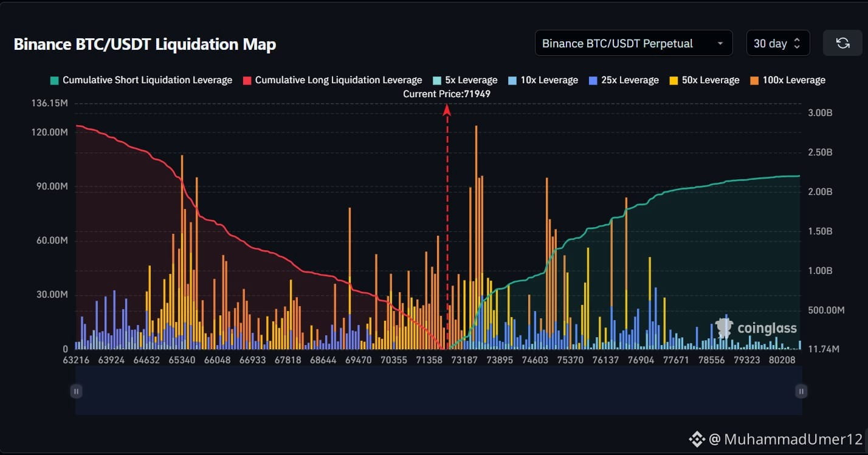The width and height of the screenshot is (868, 455).
Task: Click the 2.00B right axis label
Action: point(821,192)
